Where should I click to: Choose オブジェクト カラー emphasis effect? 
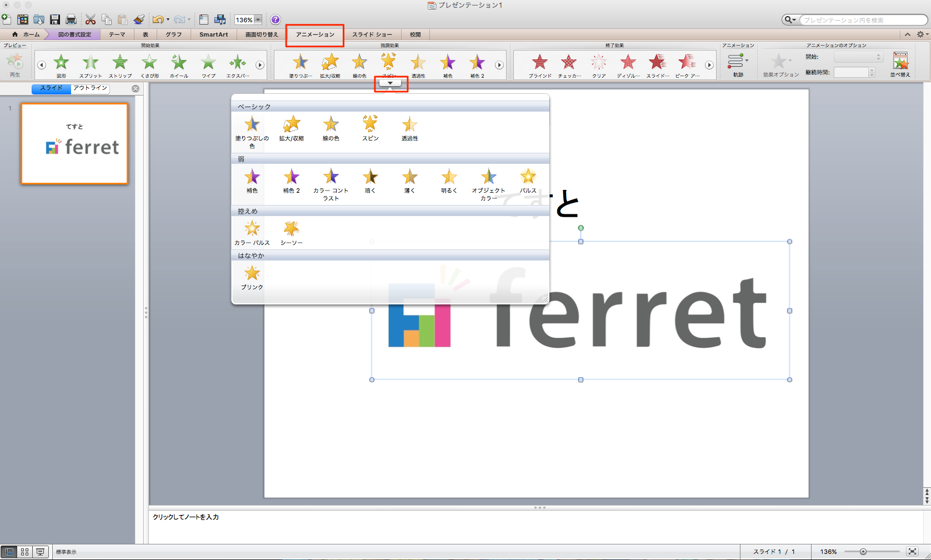(x=489, y=184)
